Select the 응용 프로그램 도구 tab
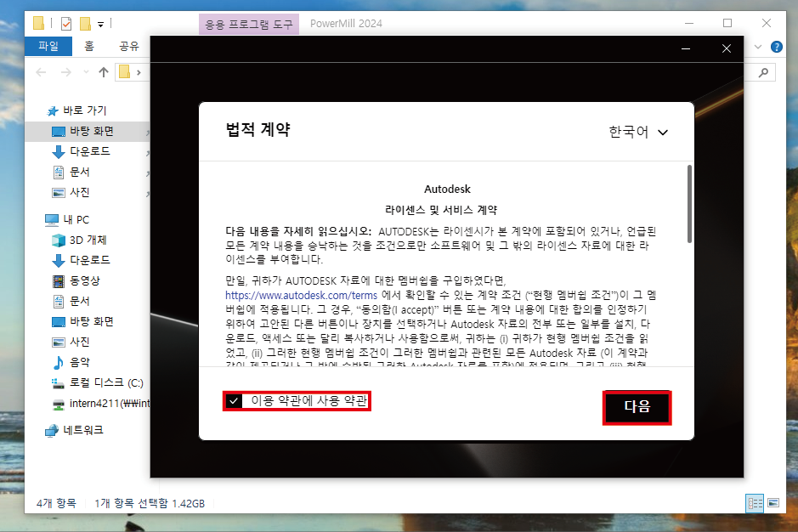The height and width of the screenshot is (532, 798). point(249,24)
